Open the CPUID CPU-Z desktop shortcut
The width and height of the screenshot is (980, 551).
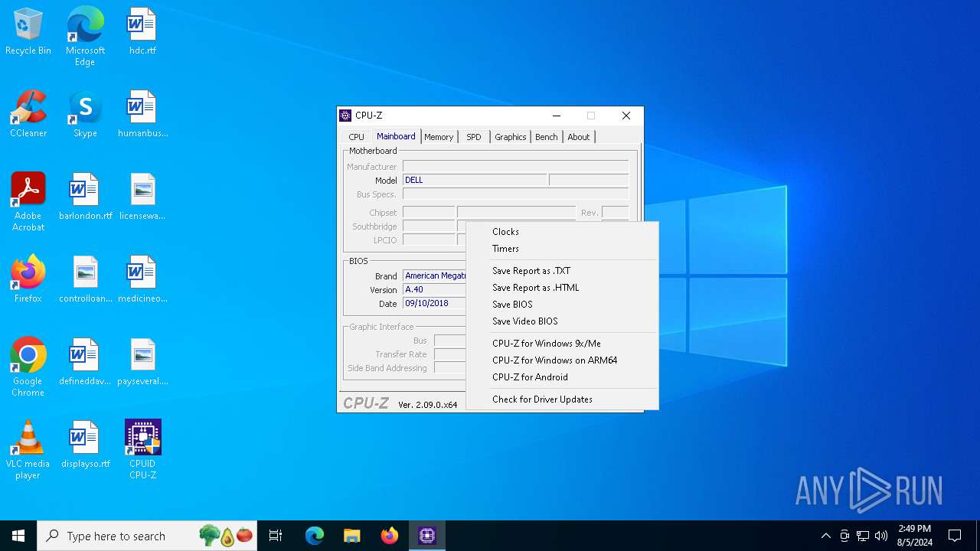(142, 450)
